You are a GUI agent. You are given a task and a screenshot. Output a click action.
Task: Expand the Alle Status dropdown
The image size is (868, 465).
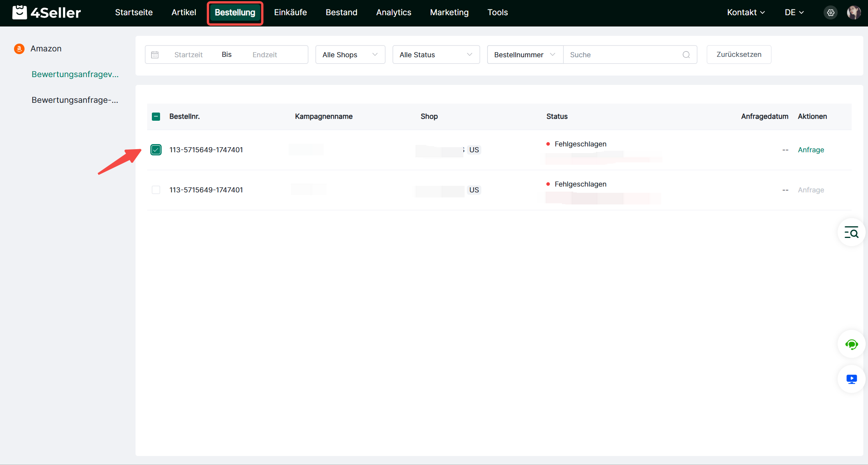436,55
